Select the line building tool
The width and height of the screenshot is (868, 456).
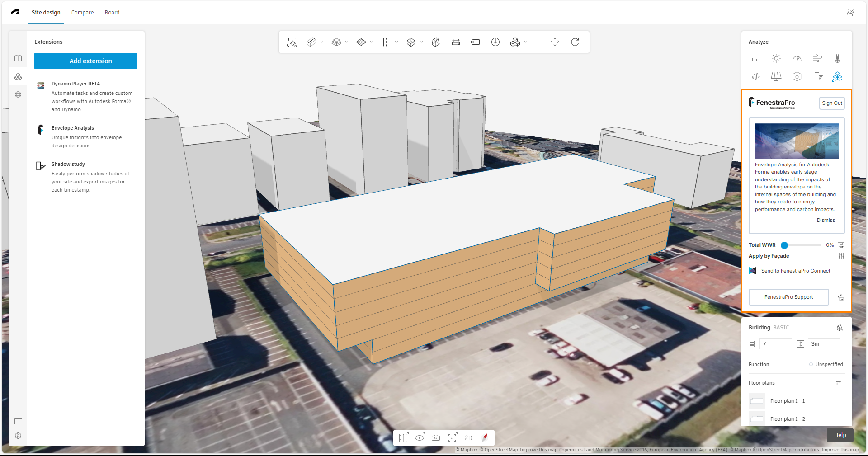point(311,42)
